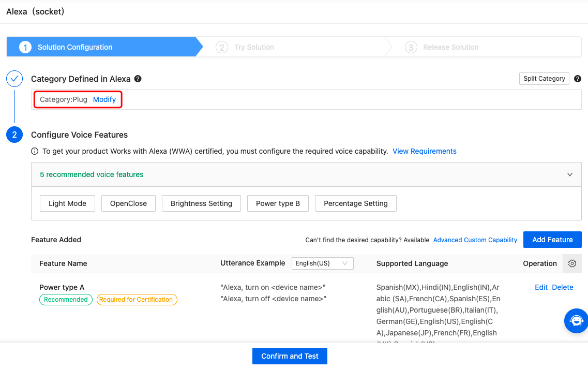Viewport: 588px width, 369px height.
Task: Add Brightness Setting recommended feature
Action: point(201,203)
